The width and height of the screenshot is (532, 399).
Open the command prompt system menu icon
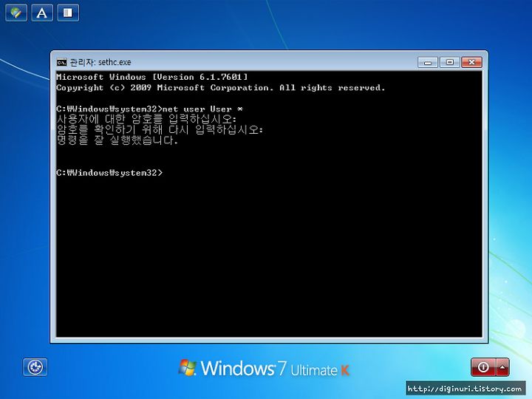point(61,62)
